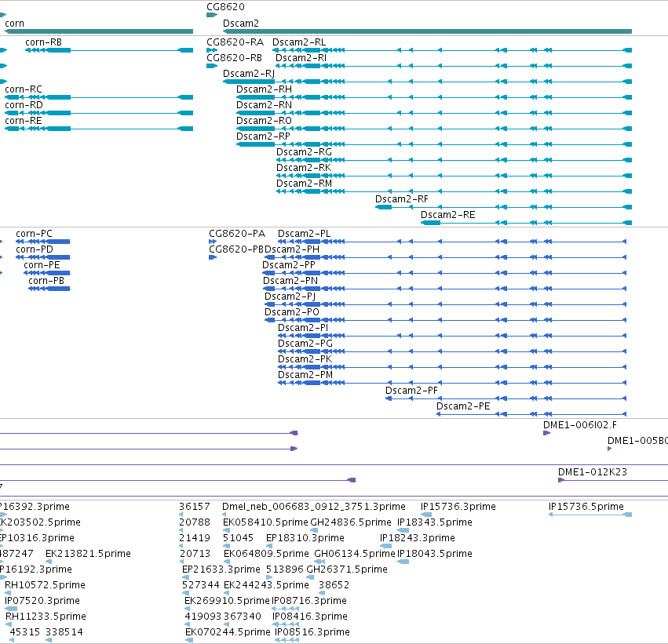
Task: Click the corn-PE protein label
Action: 42,265
